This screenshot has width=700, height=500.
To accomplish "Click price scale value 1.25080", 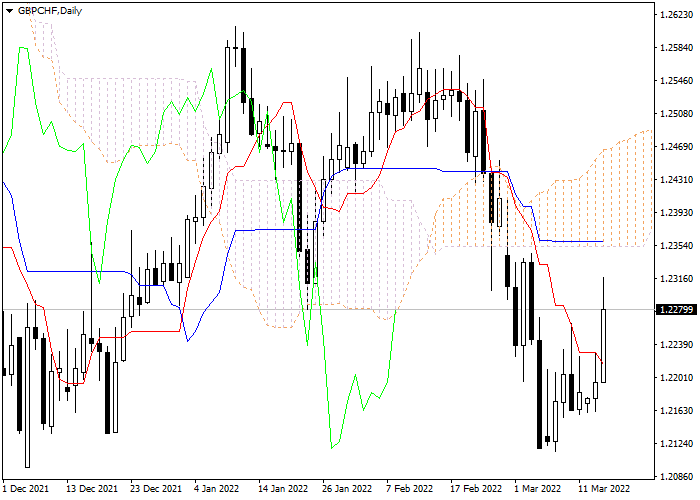I will click(676, 114).
